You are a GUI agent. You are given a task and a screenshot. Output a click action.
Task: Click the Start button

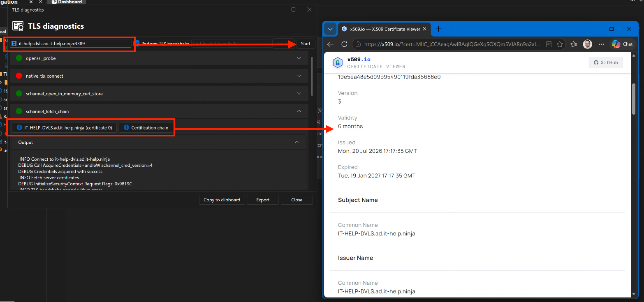point(306,44)
